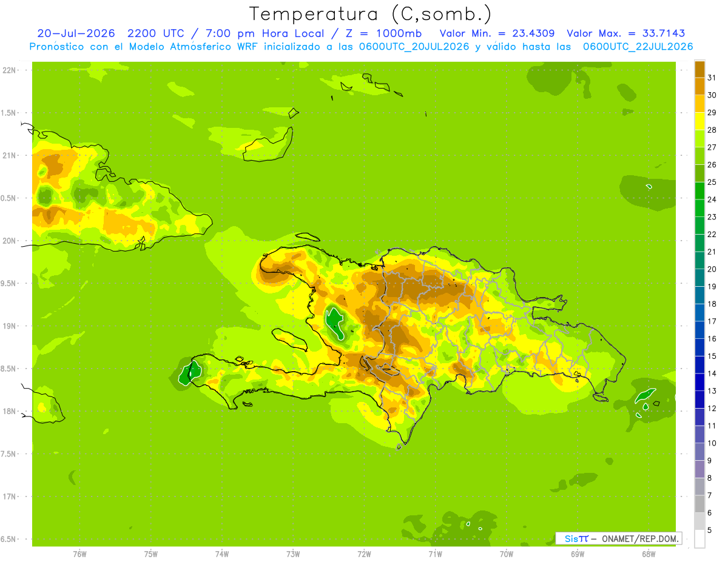Click the 73W longitude label

point(293,554)
